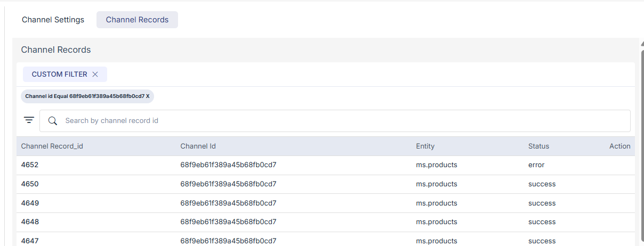Switch to the Channel Settings tab

(53, 20)
